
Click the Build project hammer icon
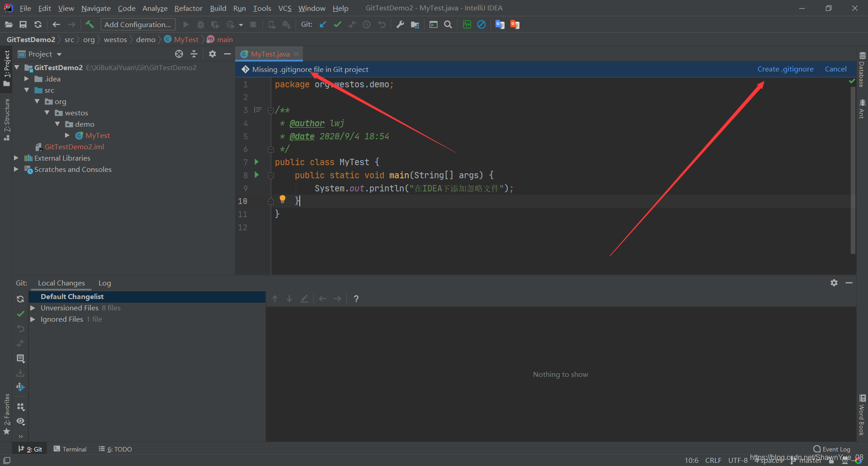pyautogui.click(x=90, y=24)
